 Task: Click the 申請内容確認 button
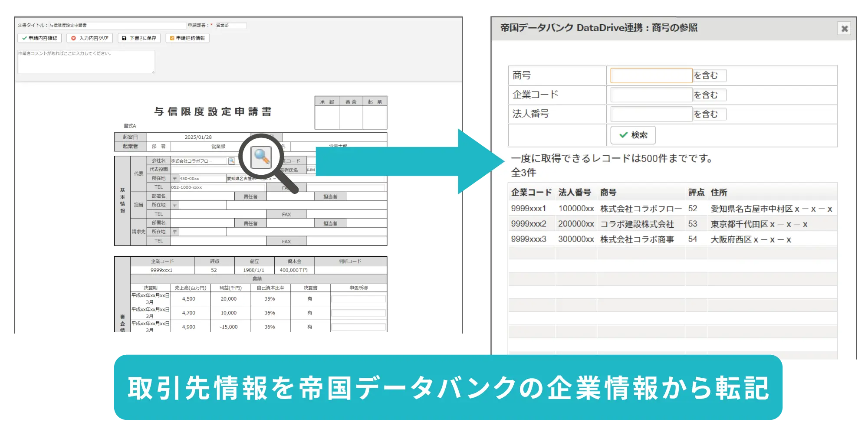coord(39,38)
